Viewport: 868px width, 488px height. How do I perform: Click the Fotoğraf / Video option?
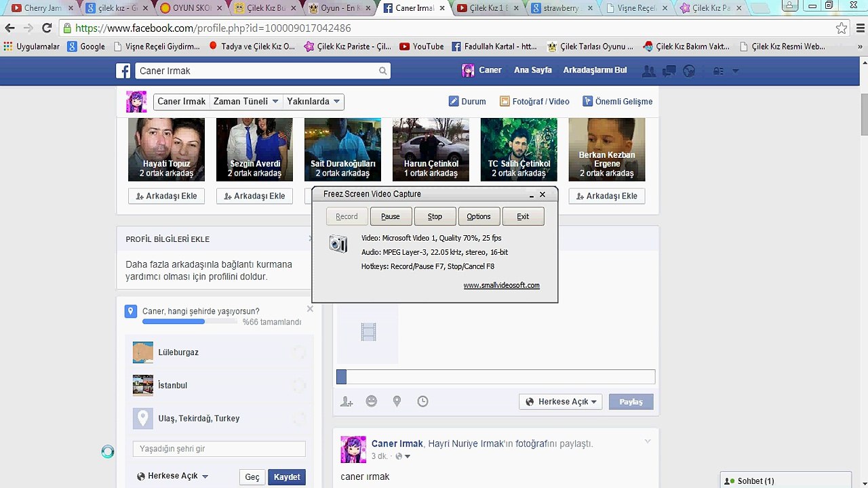click(x=534, y=102)
